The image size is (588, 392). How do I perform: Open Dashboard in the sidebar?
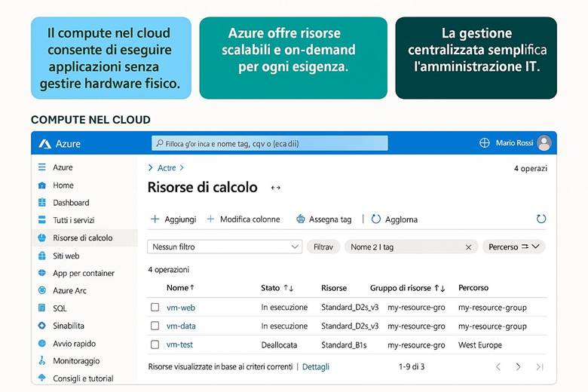(x=71, y=203)
